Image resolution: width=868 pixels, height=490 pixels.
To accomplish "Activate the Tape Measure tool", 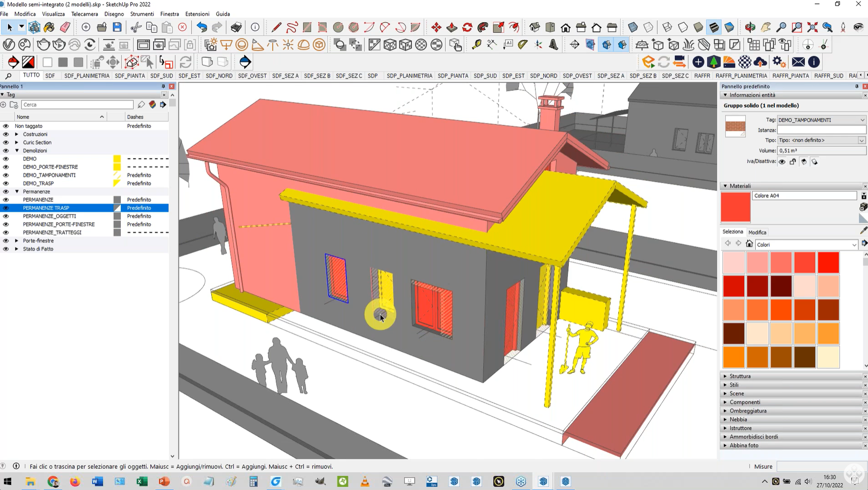I will 476,45.
